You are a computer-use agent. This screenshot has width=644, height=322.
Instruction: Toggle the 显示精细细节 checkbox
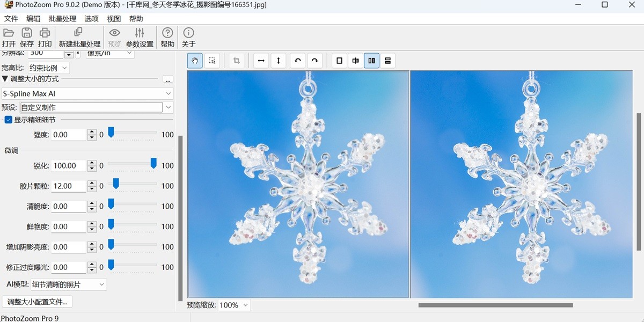point(7,120)
